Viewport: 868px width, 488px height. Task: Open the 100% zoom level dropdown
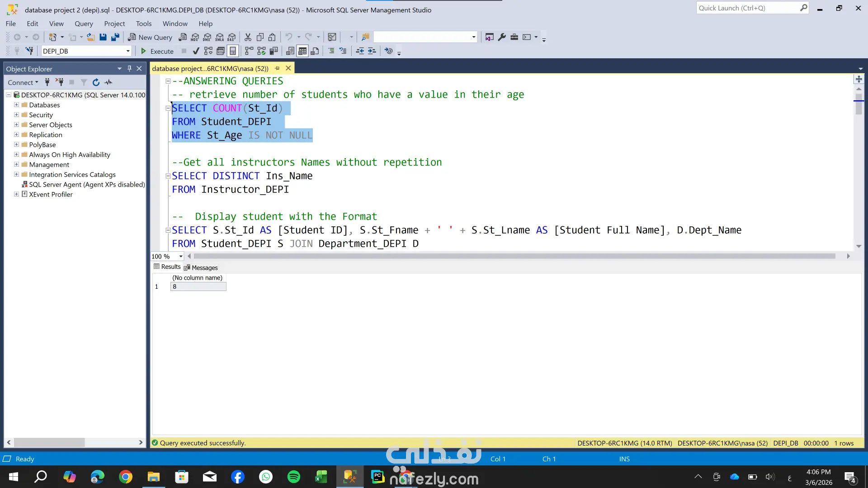click(x=181, y=256)
